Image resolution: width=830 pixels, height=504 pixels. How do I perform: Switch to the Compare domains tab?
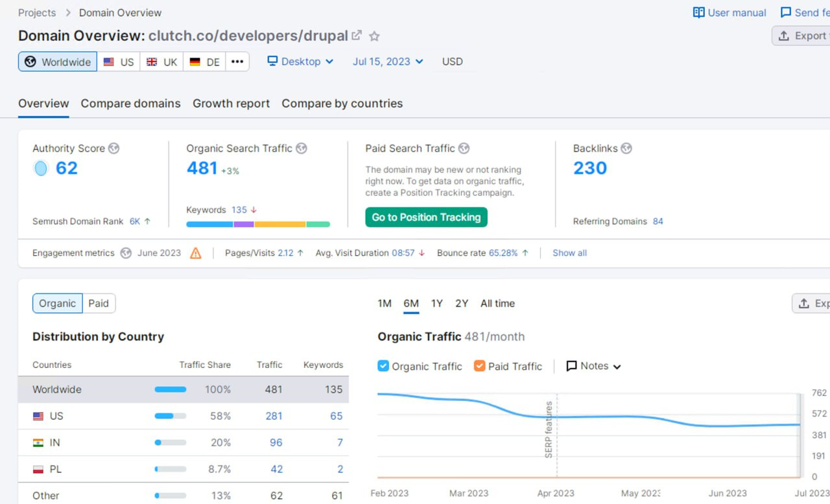click(x=130, y=104)
